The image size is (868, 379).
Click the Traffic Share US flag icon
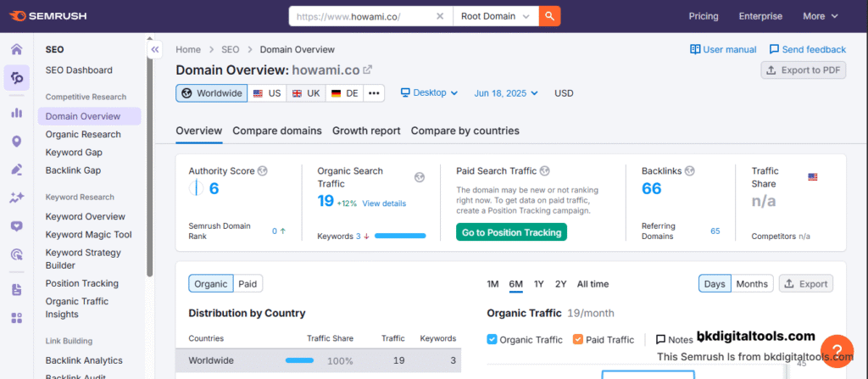tap(813, 177)
